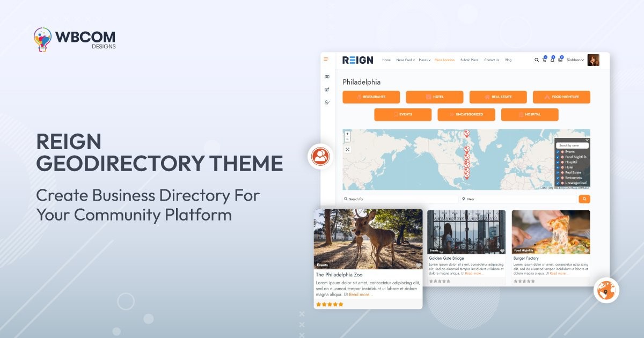Screen dimensions: 644x338
Task: Favorite the Golden Gate Bridge heart icon
Action: click(502, 251)
